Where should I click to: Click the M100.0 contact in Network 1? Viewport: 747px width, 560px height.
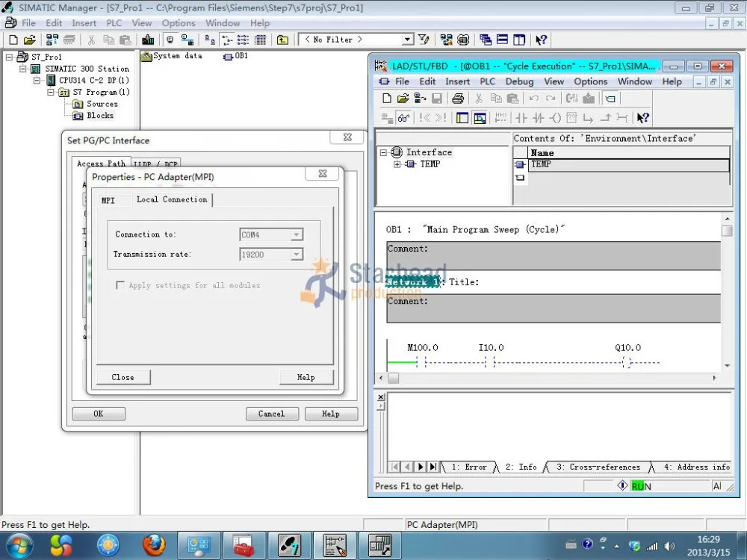421,362
